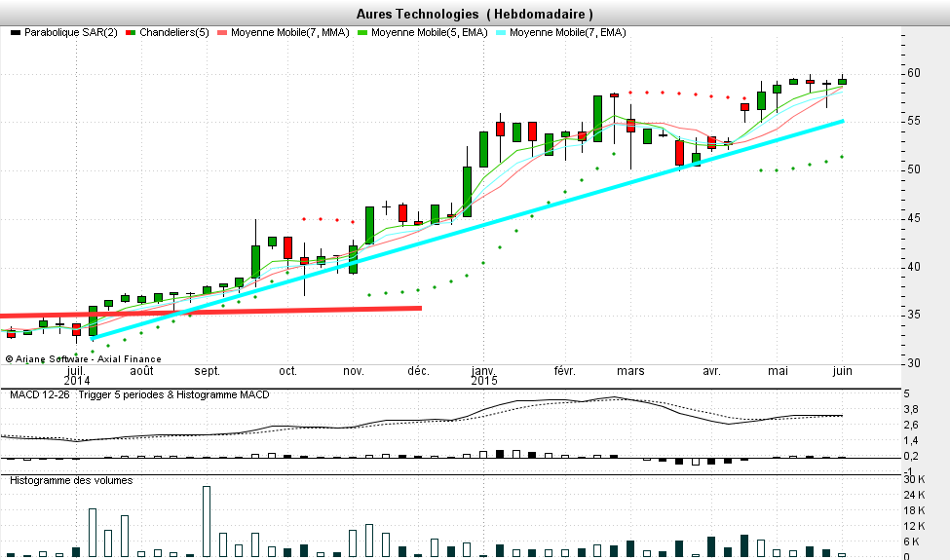Click the Histogramme des volumes title
The width and height of the screenshot is (950, 560).
[71, 481]
